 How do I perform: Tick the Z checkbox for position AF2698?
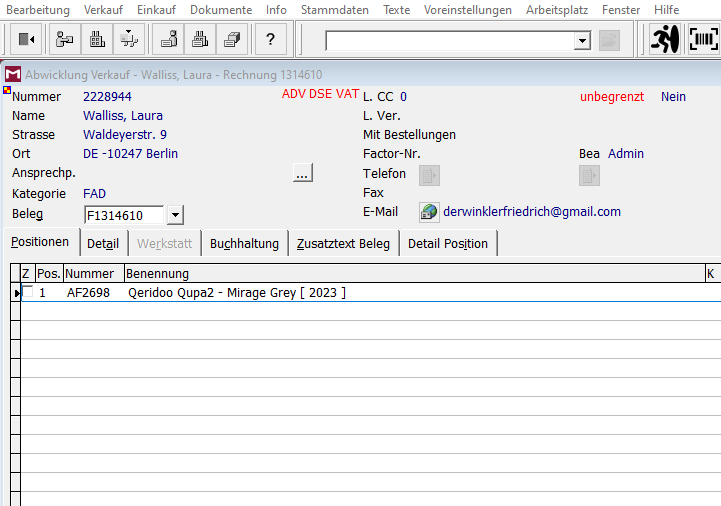pyautogui.click(x=28, y=291)
